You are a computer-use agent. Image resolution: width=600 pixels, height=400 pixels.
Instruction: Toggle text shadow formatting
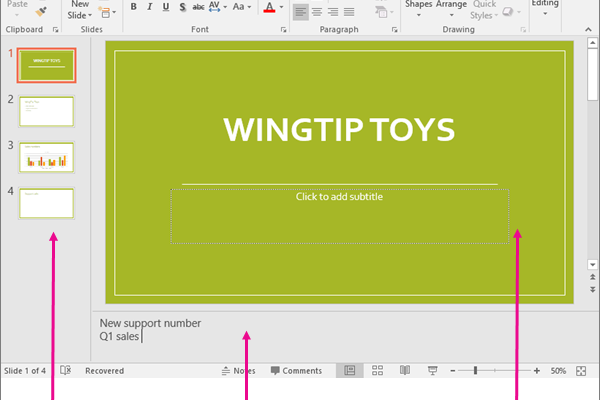(x=183, y=7)
